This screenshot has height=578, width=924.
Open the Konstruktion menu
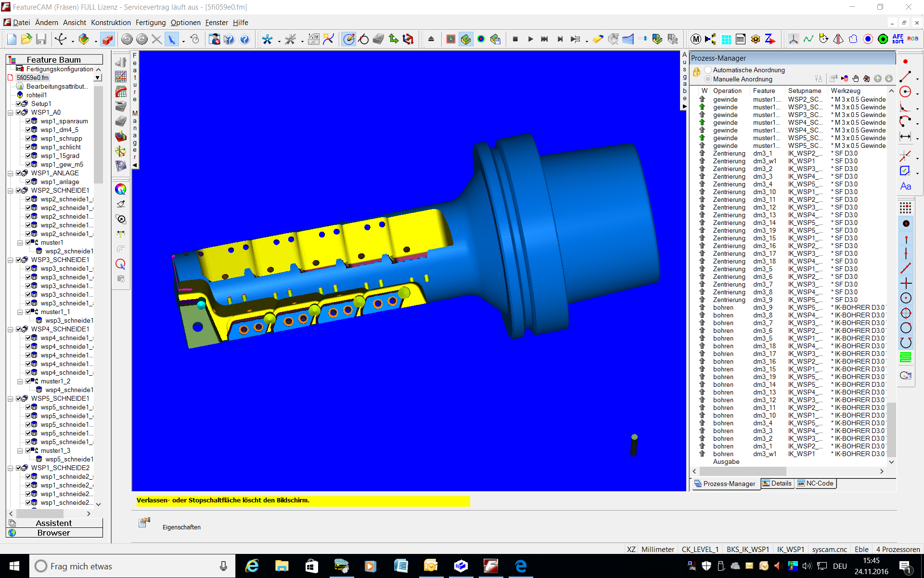111,23
